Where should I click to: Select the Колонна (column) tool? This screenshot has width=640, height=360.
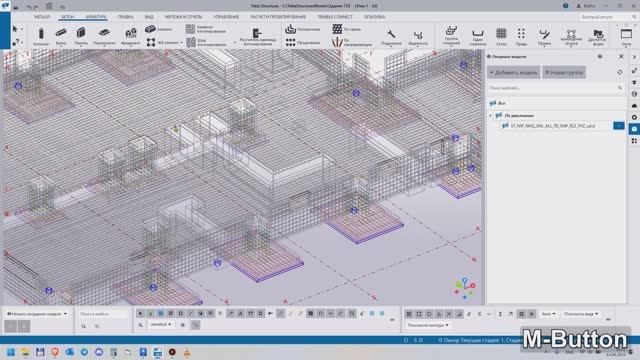click(41, 36)
